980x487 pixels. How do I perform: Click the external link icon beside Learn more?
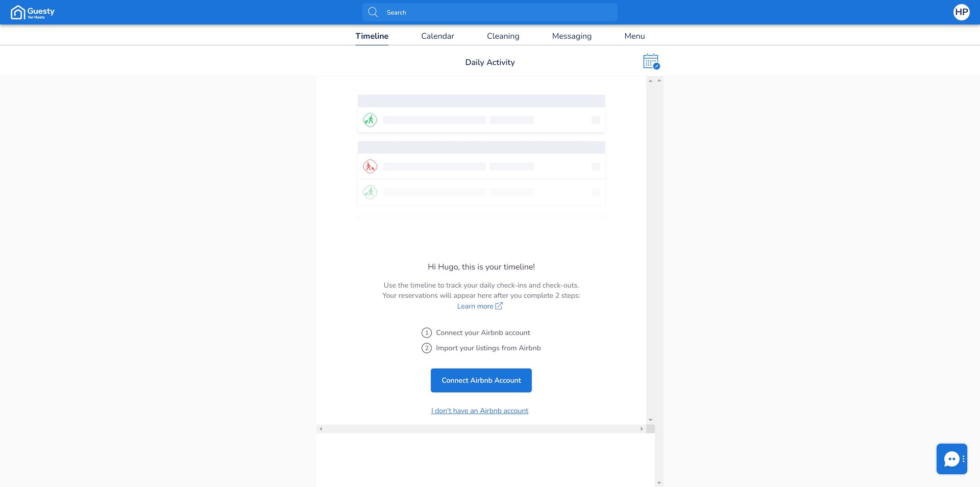pyautogui.click(x=499, y=306)
